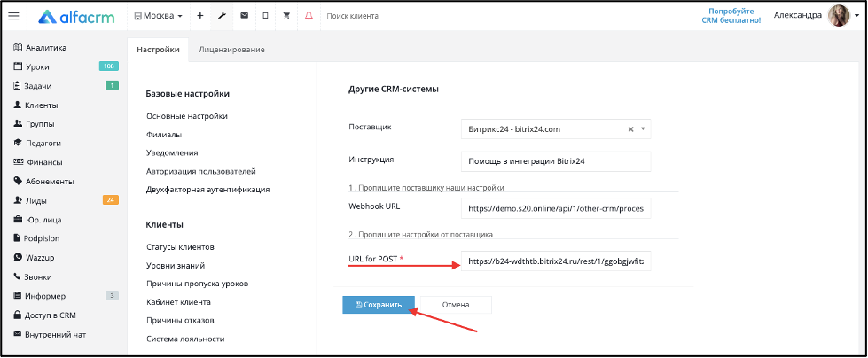
Task: Open the hamburger menu icon
Action: [x=14, y=16]
